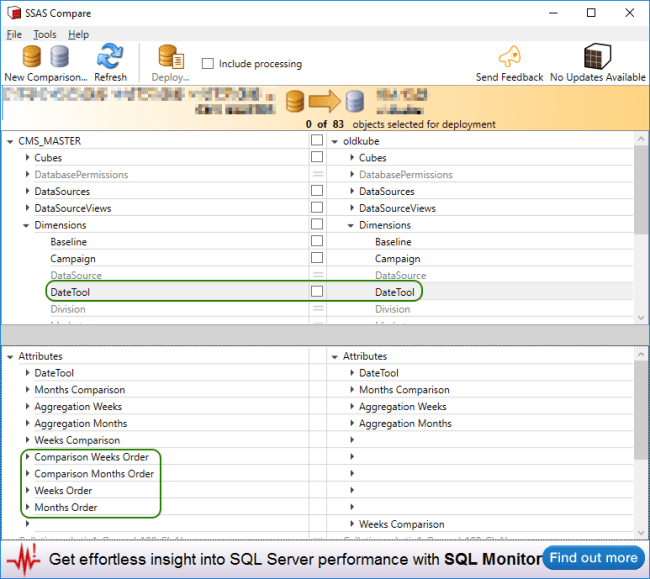
Task: Click the Send Feedback label
Action: (x=509, y=78)
